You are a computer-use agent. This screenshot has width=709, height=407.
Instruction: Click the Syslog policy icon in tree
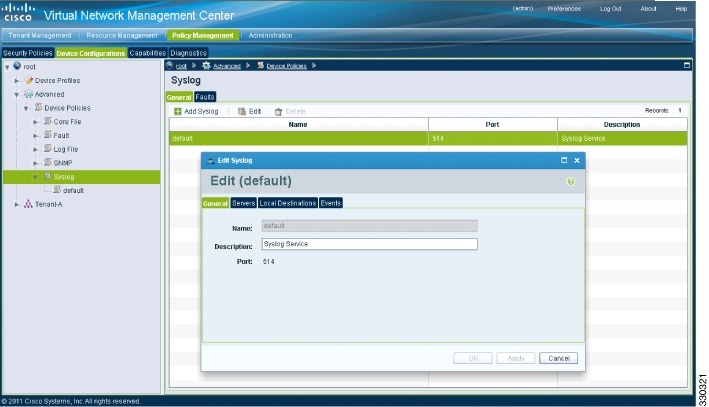click(47, 176)
